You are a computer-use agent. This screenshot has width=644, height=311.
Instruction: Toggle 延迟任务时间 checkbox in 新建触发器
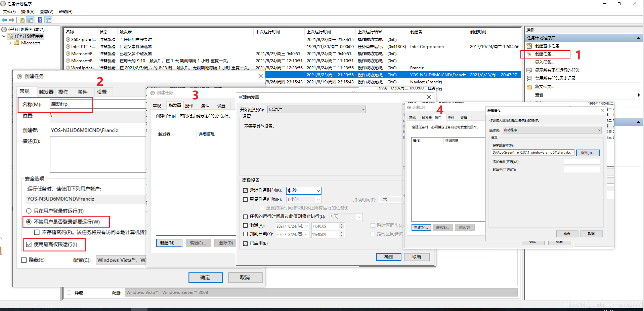(x=246, y=190)
